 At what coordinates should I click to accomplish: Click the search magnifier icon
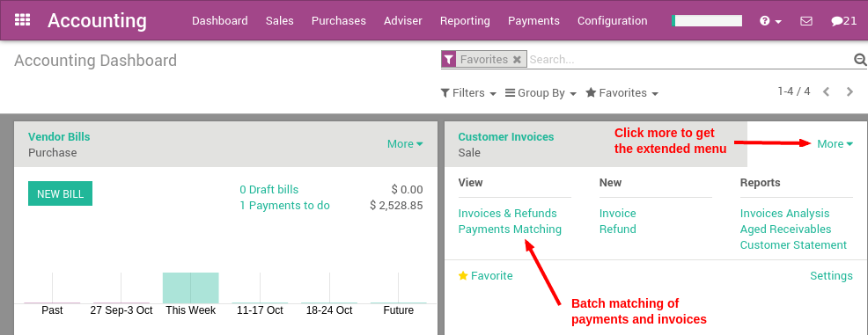click(x=860, y=59)
